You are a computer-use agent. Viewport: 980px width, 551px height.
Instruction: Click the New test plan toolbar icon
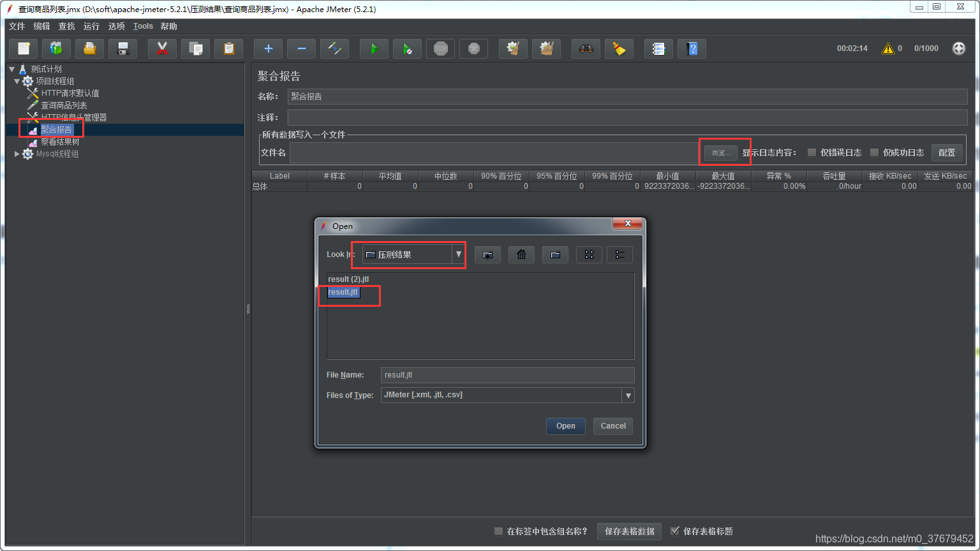click(24, 48)
